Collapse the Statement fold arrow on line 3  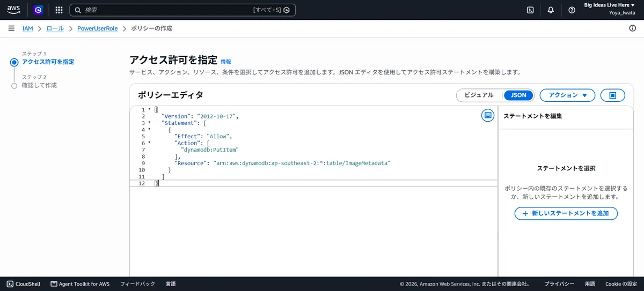[x=150, y=123]
